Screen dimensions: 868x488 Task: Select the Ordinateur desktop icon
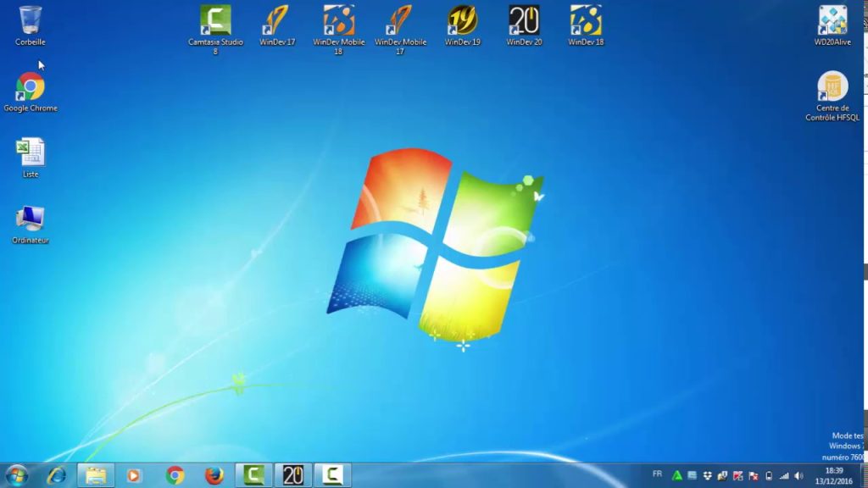[x=31, y=224]
